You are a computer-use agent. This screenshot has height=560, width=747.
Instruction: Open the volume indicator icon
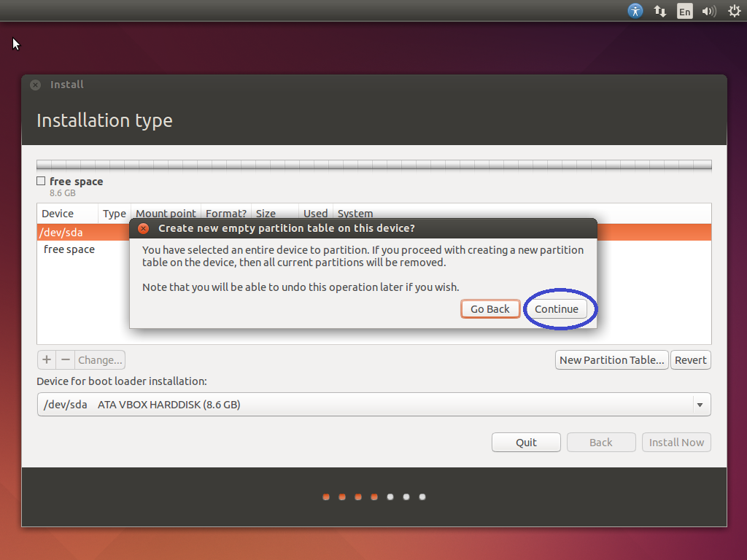(x=708, y=11)
